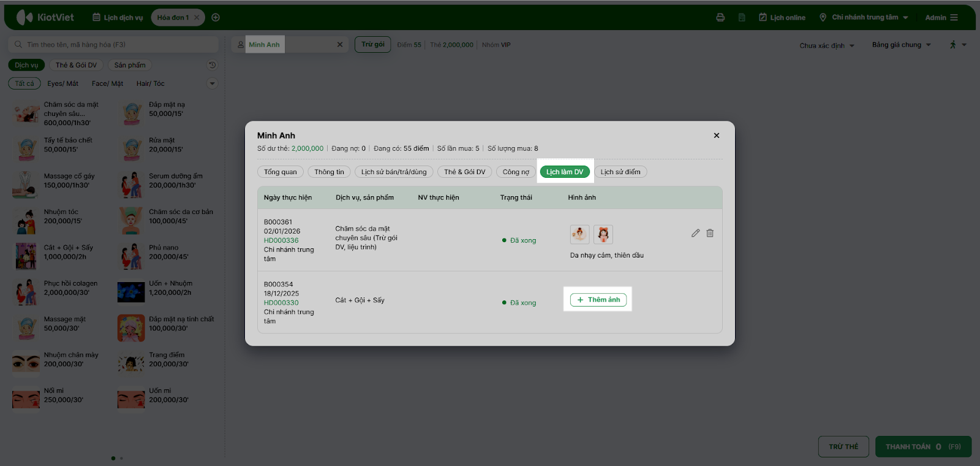The width and height of the screenshot is (980, 466).
Task: Click the KiotViet logo
Action: tap(45, 17)
